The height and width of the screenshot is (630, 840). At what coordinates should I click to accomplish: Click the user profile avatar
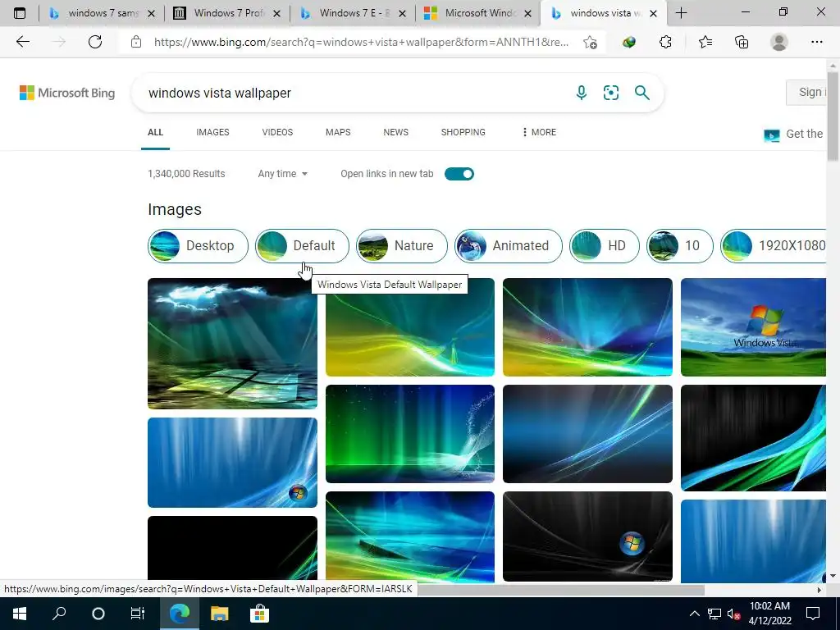click(x=779, y=42)
